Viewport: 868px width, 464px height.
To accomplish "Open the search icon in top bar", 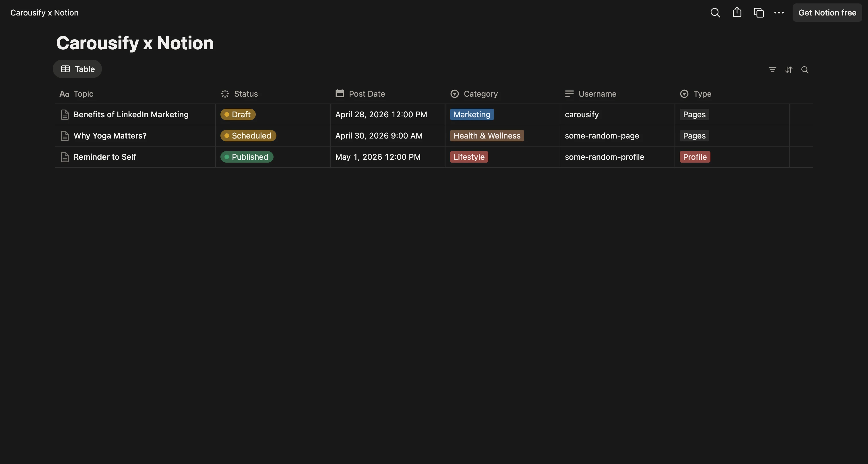I will click(715, 13).
